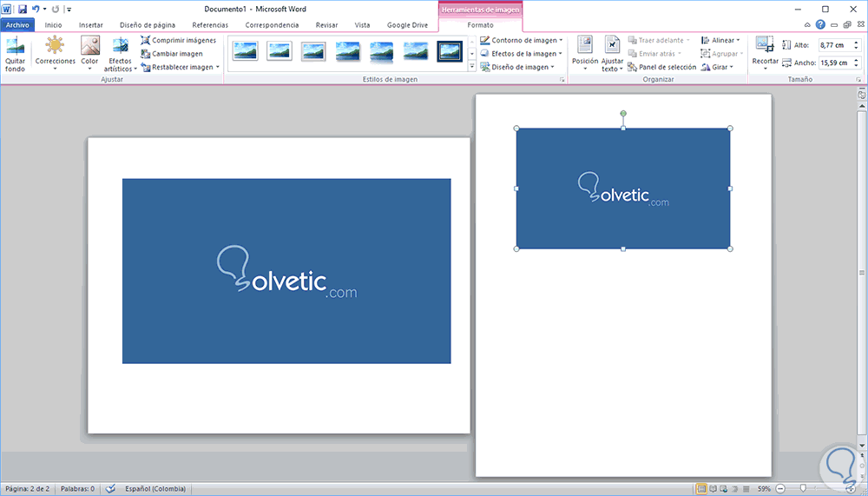The width and height of the screenshot is (868, 496).
Task: Click the Redo icon
Action: (56, 9)
